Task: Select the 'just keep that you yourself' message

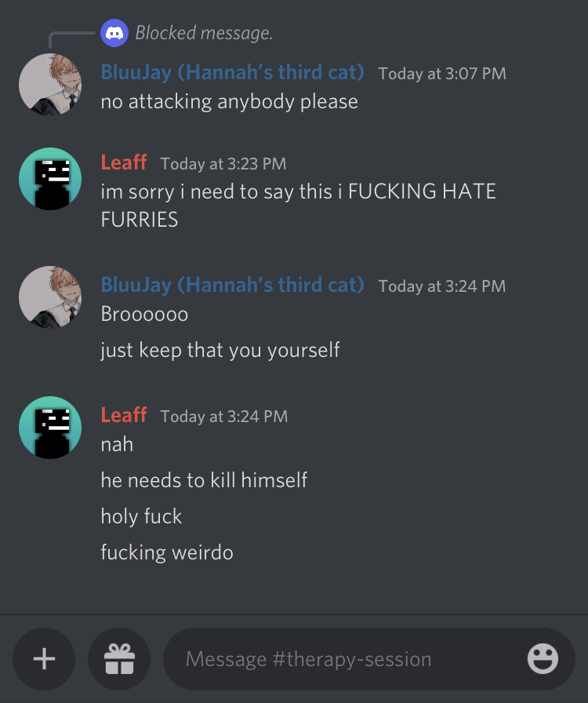Action: point(220,350)
